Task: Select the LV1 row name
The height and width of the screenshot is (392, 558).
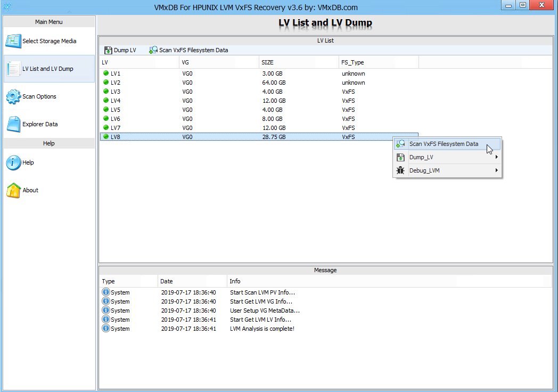Action: (116, 73)
